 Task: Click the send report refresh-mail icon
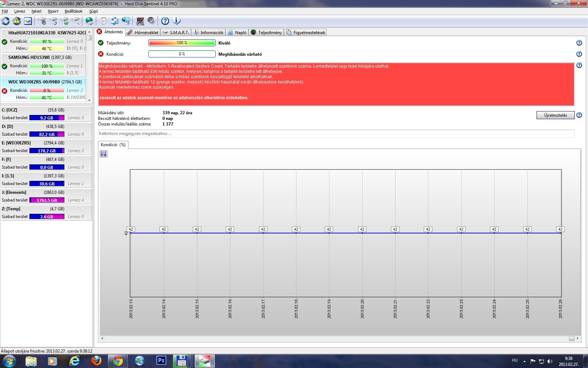(x=114, y=21)
